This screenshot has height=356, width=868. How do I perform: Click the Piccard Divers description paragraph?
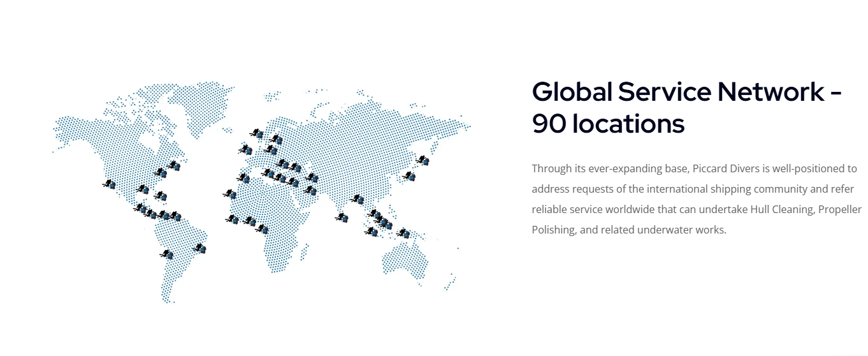(x=696, y=199)
